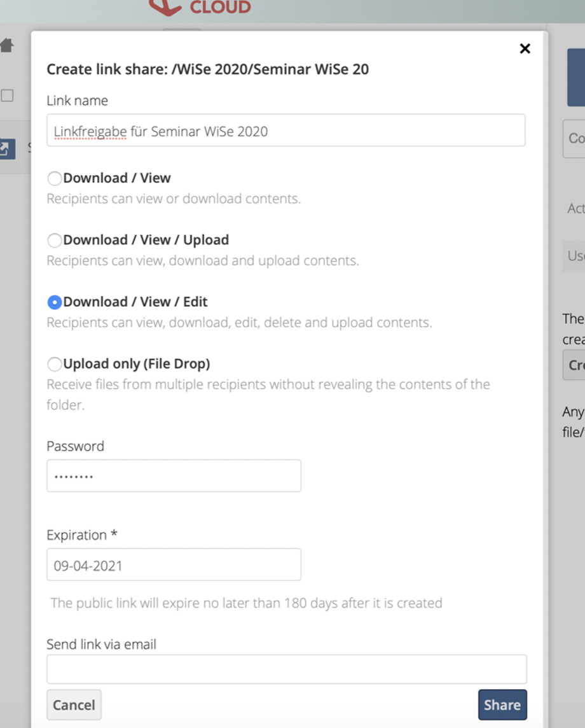The height and width of the screenshot is (728, 585).
Task: Click the greyed 'Use' field on the right
Action: [575, 256]
